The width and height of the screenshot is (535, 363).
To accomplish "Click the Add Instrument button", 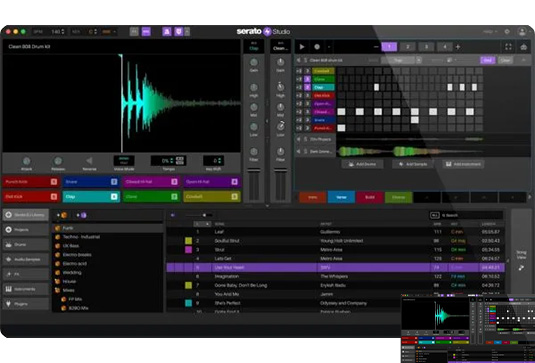I will pos(463,164).
